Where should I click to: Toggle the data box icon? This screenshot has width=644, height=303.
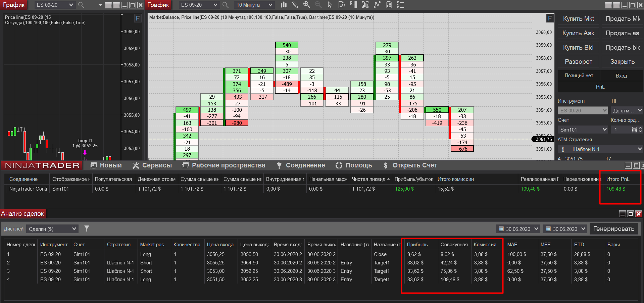(x=342, y=5)
